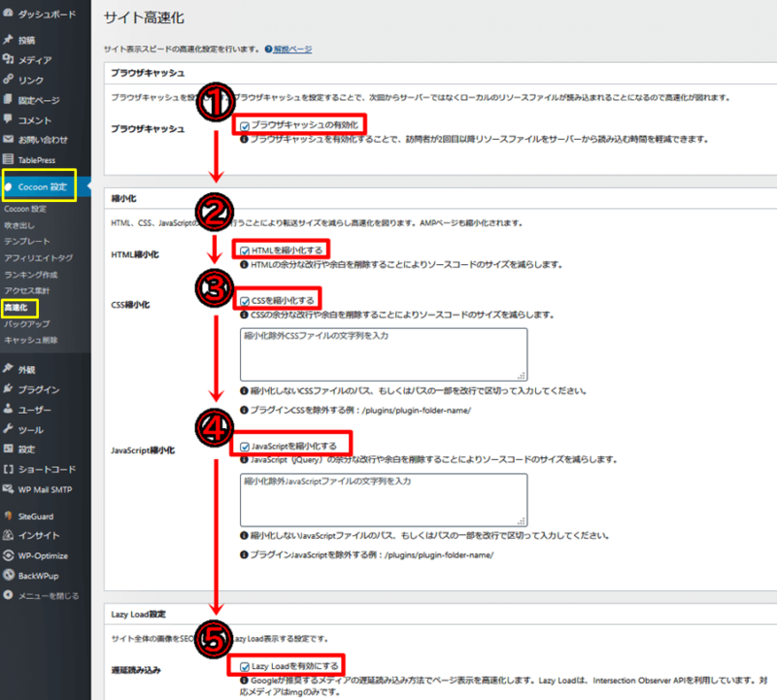
Task: Click the brackets icon for ショートコード
Action: 8,469
